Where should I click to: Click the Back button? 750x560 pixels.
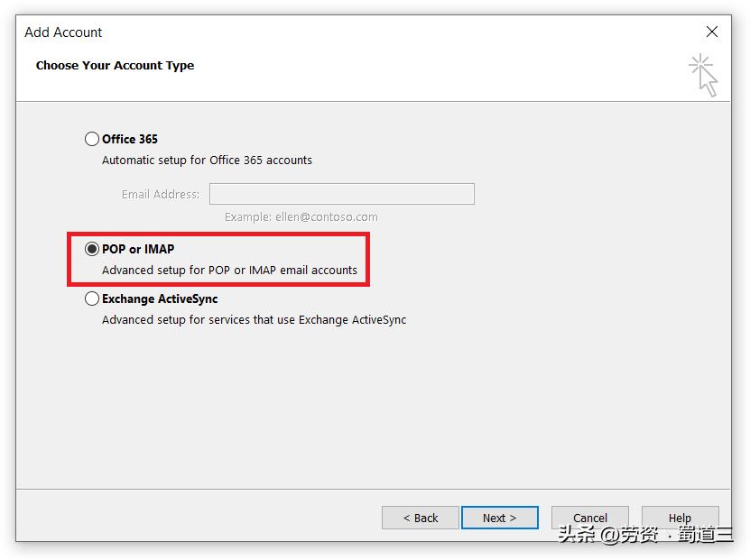(420, 518)
